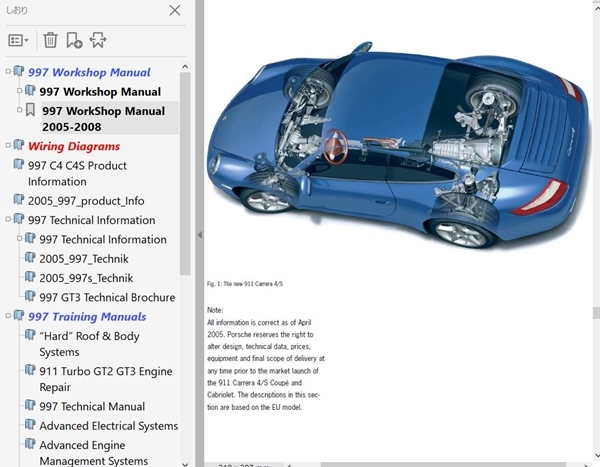Click the blue 911 Carrera cutaway image
Image resolution: width=600 pixels, height=467 pixels.
click(x=397, y=145)
